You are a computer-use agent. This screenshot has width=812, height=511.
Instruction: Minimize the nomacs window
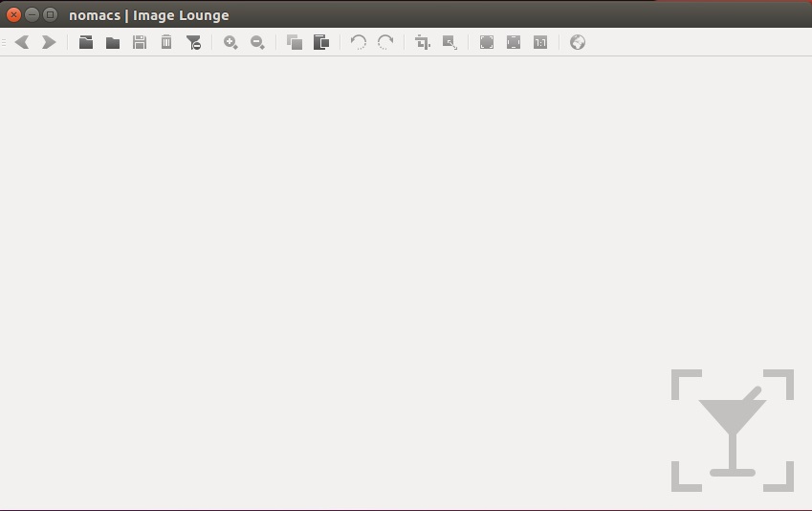(x=32, y=14)
